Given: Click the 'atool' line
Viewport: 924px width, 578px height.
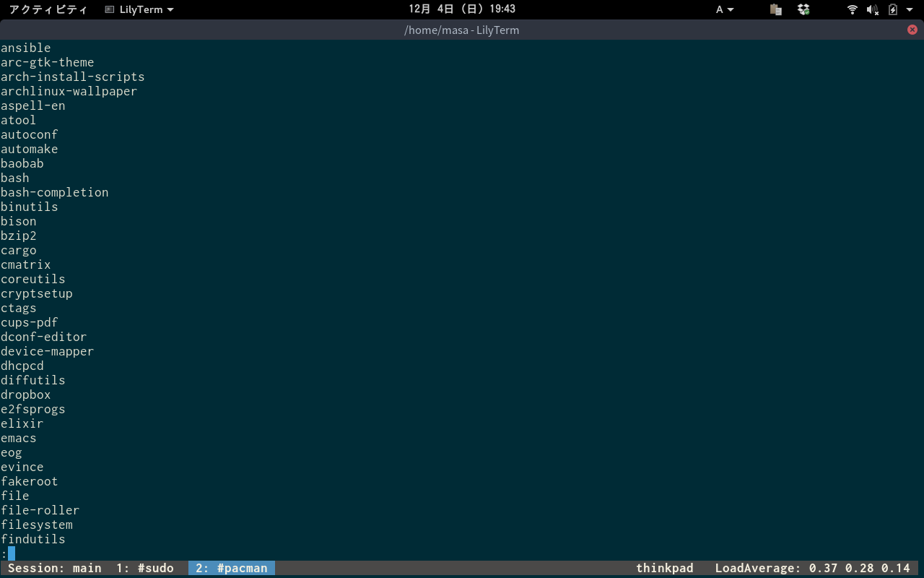Looking at the screenshot, I should point(19,120).
